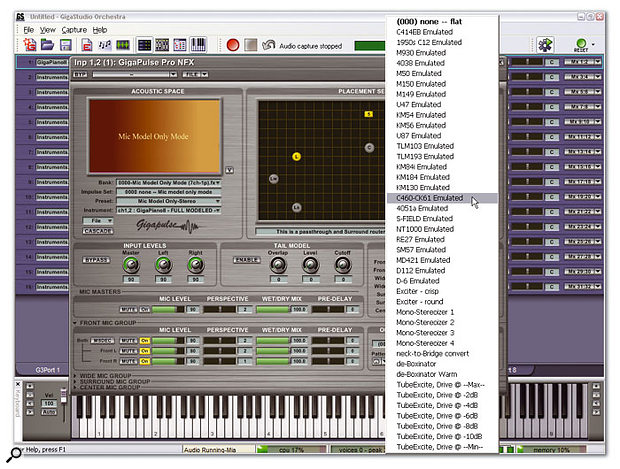The image size is (620, 469).
Task: Turn the Tail Model Overlap knob
Action: tap(278, 265)
